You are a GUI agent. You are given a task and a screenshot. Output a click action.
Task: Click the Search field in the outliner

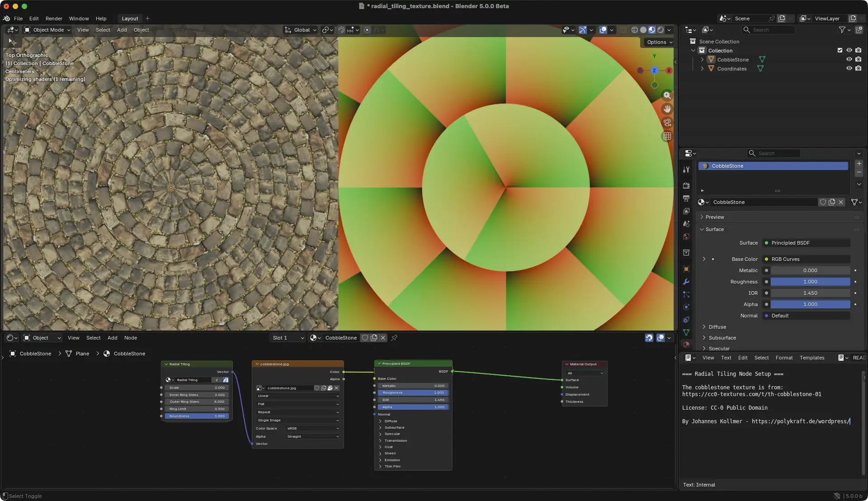coord(769,30)
